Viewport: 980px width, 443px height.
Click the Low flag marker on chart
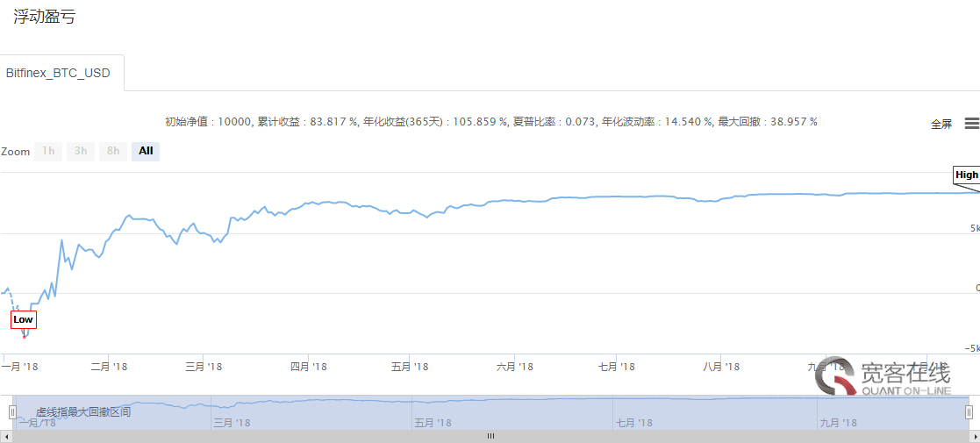[x=23, y=320]
